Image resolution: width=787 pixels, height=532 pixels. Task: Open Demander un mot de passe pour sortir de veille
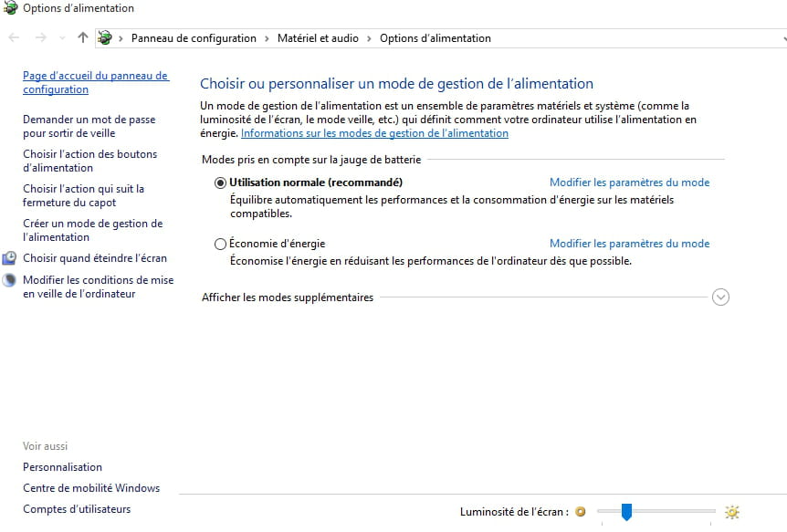89,126
